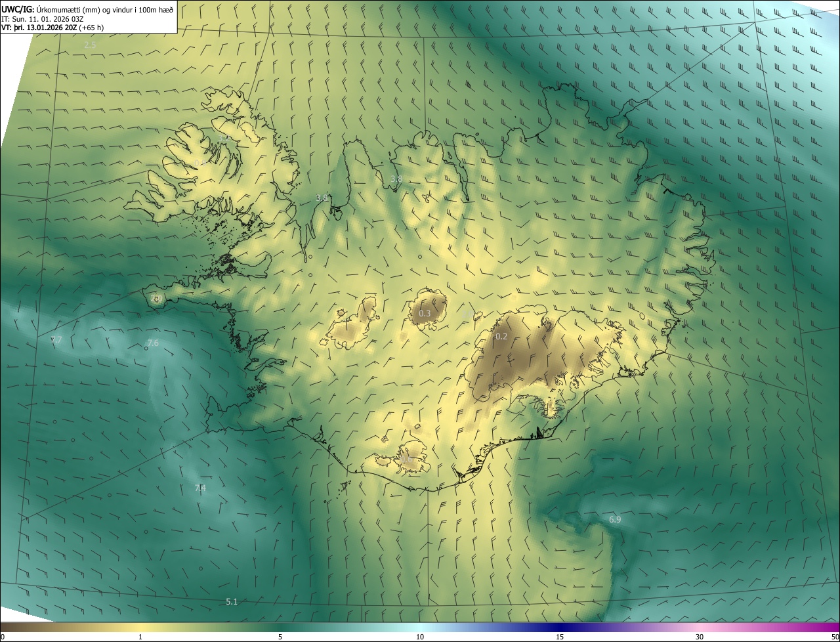The image size is (840, 642).
Task: Click the 2.0 label on Snæfellsnes tip
Action: 156,299
